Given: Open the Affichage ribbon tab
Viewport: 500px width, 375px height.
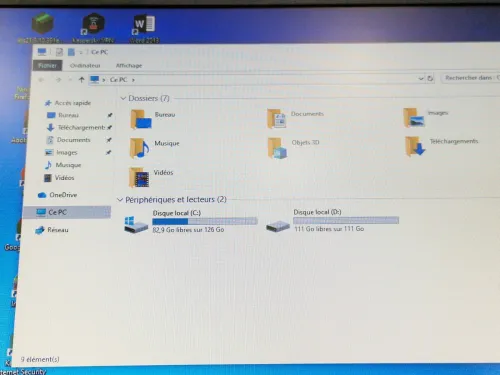Looking at the screenshot, I should tap(129, 65).
